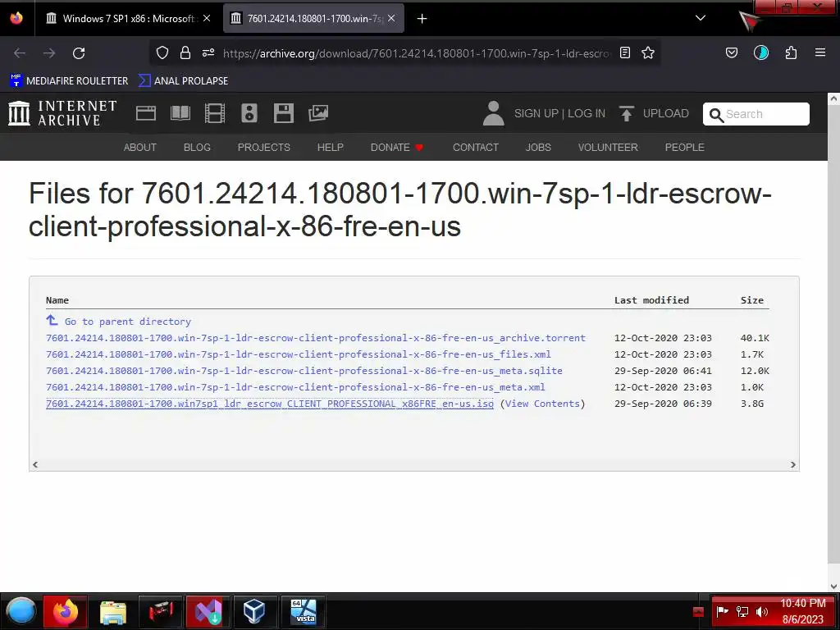Open the _meta.xml file link
Viewport: 840px width, 630px height.
coord(295,387)
